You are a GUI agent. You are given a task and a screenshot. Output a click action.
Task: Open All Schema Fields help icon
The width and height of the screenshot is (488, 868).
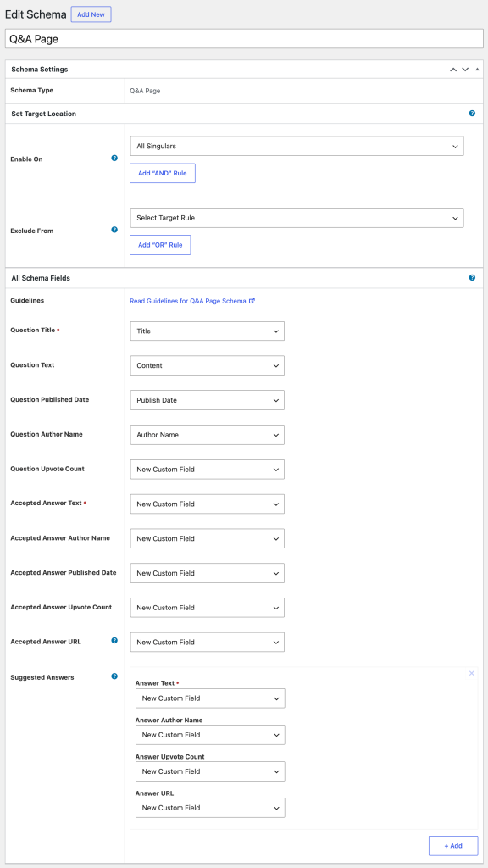(x=472, y=278)
